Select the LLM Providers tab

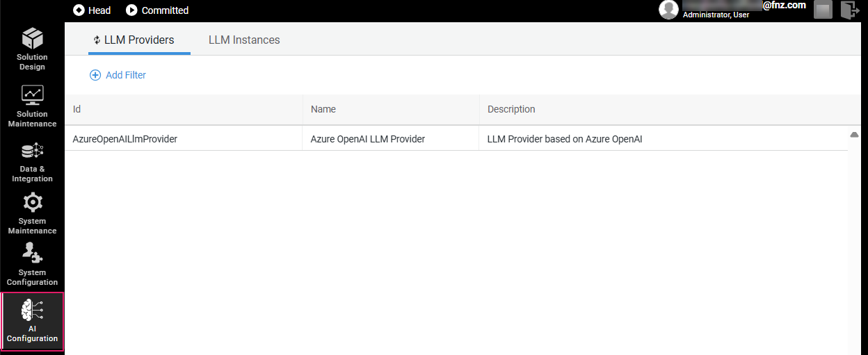click(x=139, y=40)
